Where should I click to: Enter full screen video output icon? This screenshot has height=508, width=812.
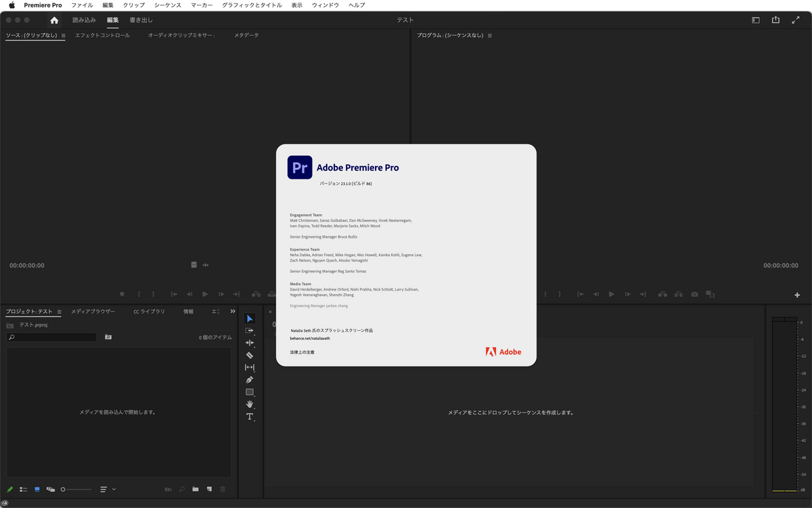pos(796,20)
